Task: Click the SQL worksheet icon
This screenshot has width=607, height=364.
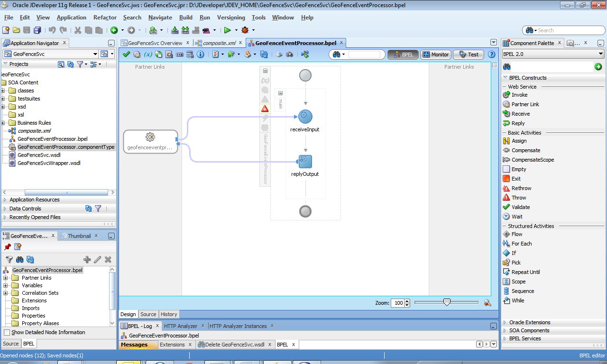Action: (x=153, y=30)
